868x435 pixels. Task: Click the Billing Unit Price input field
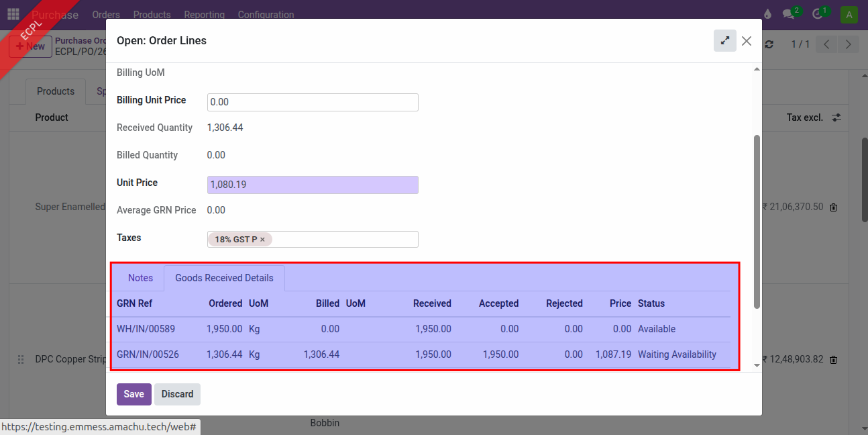[313, 102]
